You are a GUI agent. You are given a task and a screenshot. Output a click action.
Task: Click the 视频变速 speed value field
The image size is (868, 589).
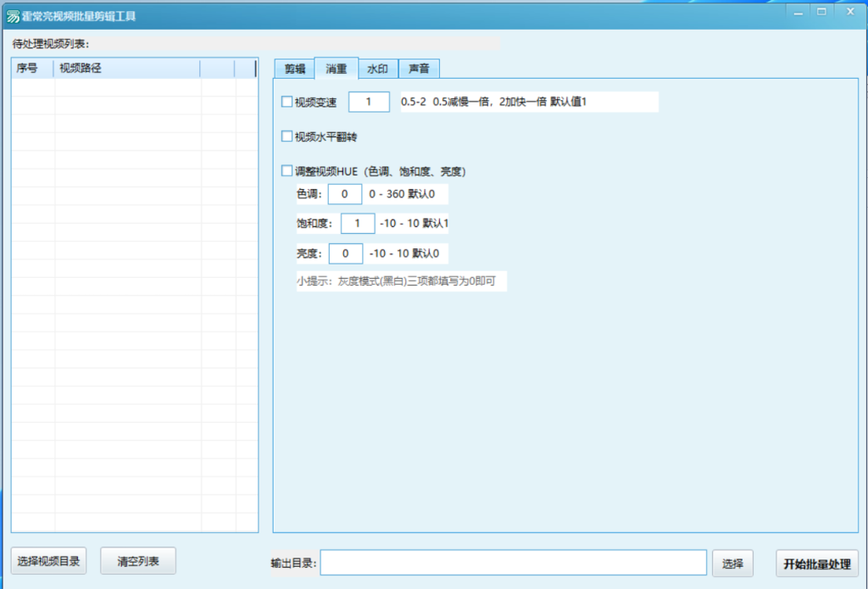[369, 103]
